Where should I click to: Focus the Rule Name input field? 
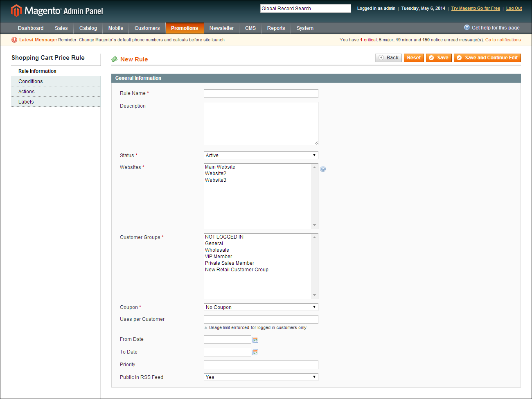click(x=261, y=93)
